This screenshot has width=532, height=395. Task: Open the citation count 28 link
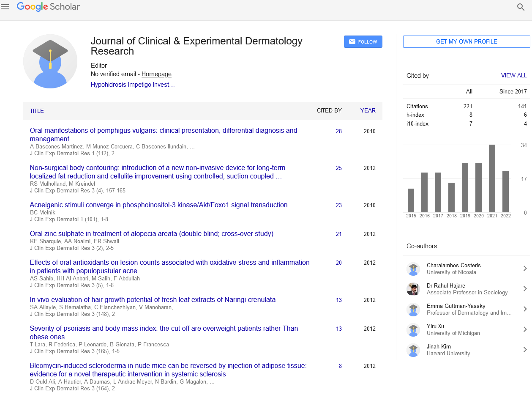point(339,131)
